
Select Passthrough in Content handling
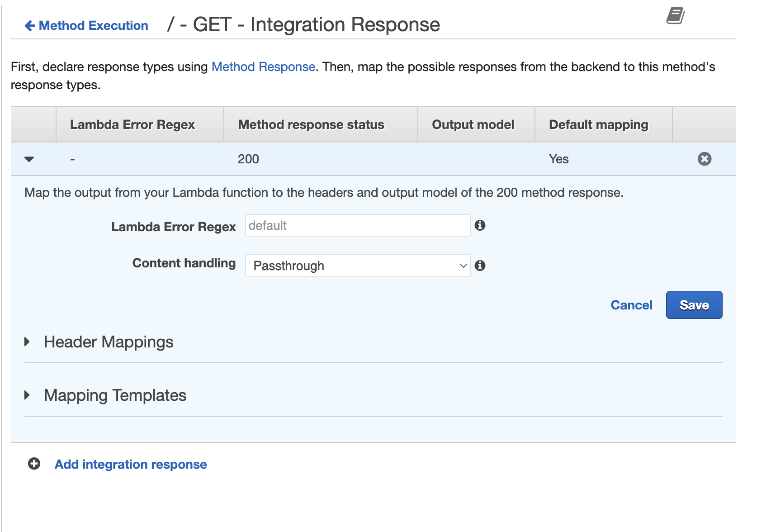(357, 266)
